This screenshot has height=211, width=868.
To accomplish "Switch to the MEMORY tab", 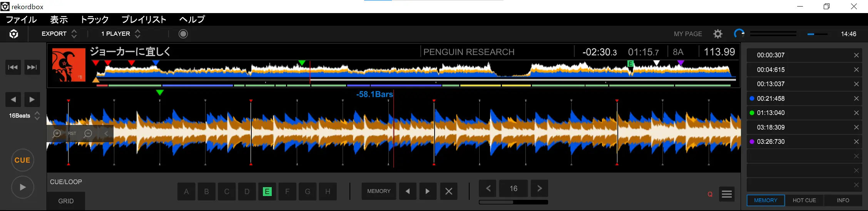I will pos(766,201).
